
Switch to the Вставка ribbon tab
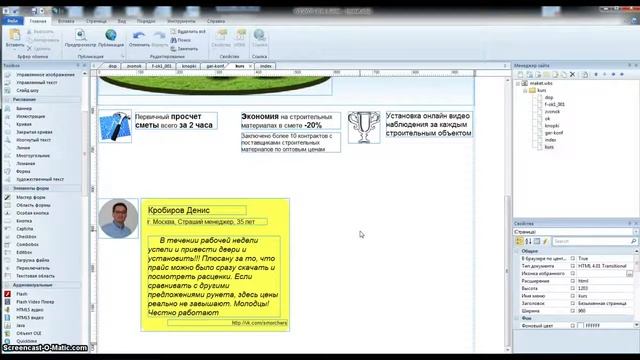point(66,21)
